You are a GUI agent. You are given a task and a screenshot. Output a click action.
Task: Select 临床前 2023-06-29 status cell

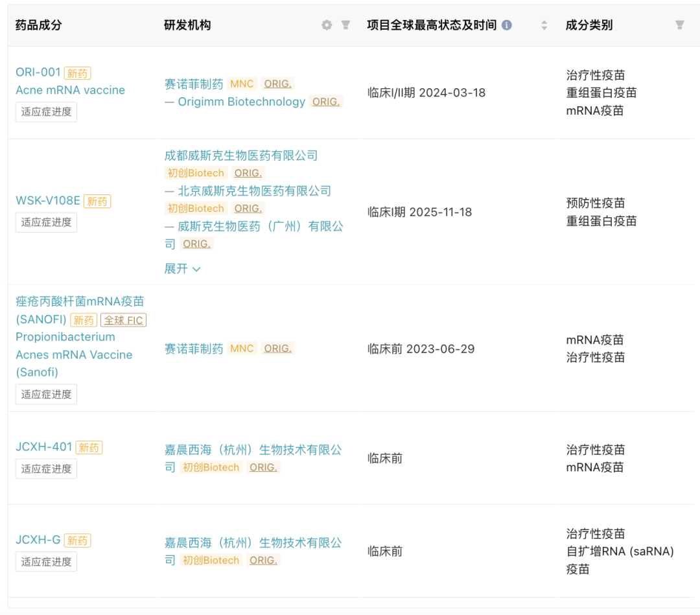coord(421,349)
